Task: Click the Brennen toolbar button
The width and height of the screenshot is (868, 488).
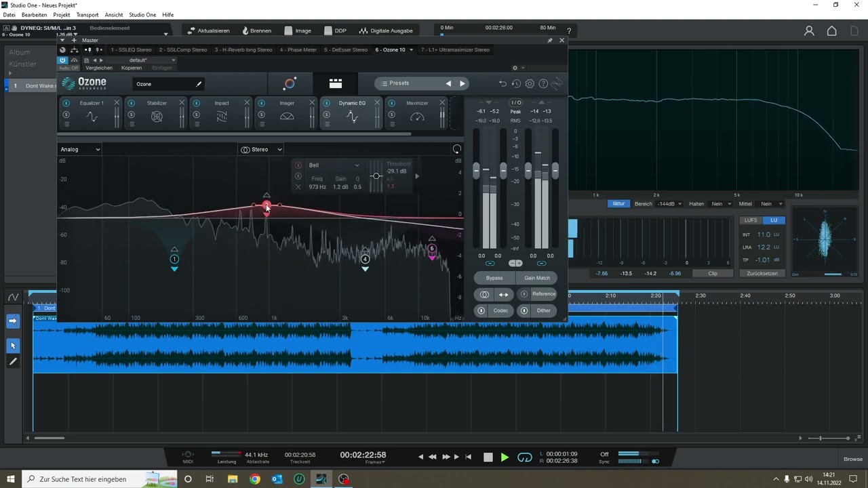Action: tap(256, 30)
